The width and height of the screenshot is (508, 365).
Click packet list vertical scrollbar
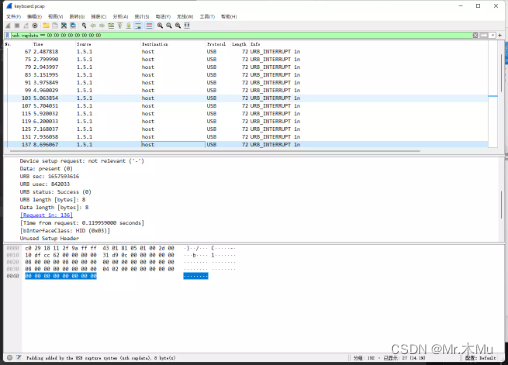501,73
